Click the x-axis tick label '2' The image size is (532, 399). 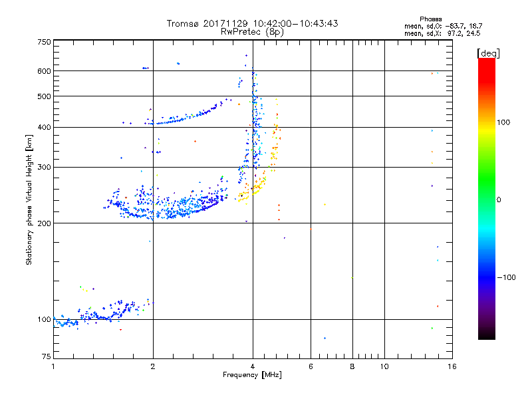click(153, 366)
